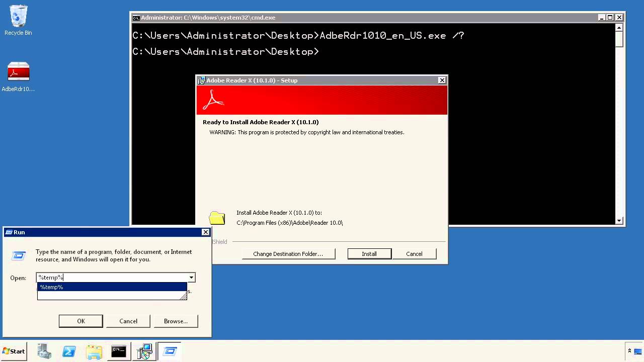The width and height of the screenshot is (644, 362).
Task: Click the Open text field in Run dialog
Action: (x=112, y=278)
